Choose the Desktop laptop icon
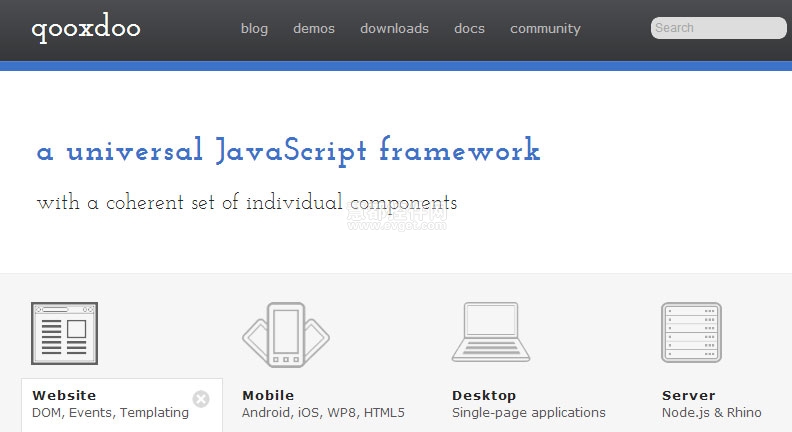 (491, 332)
